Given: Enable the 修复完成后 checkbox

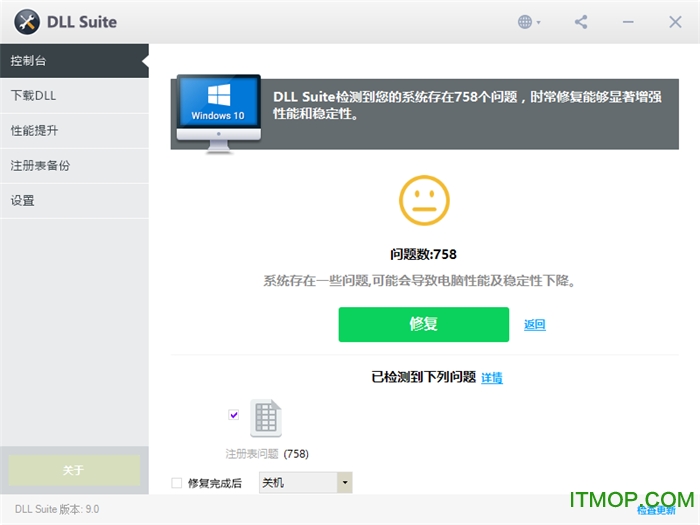Looking at the screenshot, I should pos(177,483).
